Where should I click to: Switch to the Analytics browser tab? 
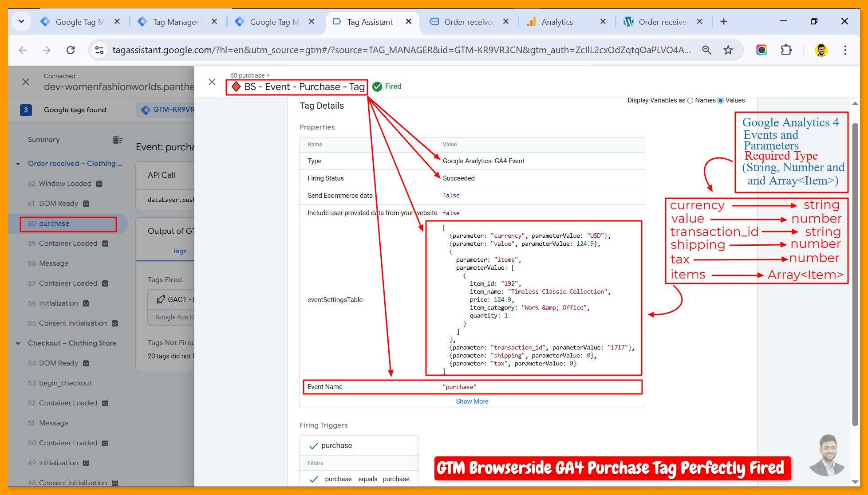pos(557,22)
